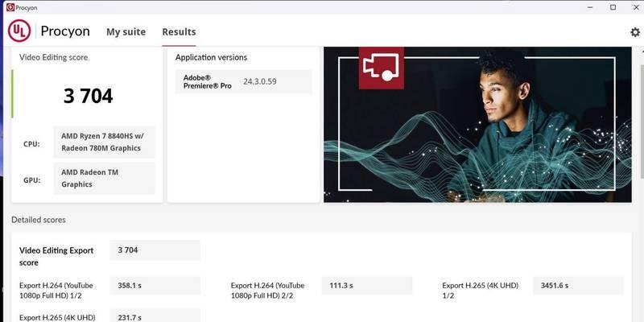Click the video editing benchmark icon on banner
Screen dimensions: 644x322
tap(381, 68)
